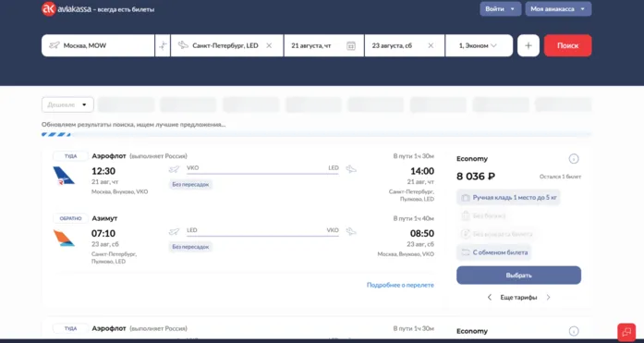Expand passengers and class 1, Эконом
This screenshot has width=644, height=343.
[479, 45]
